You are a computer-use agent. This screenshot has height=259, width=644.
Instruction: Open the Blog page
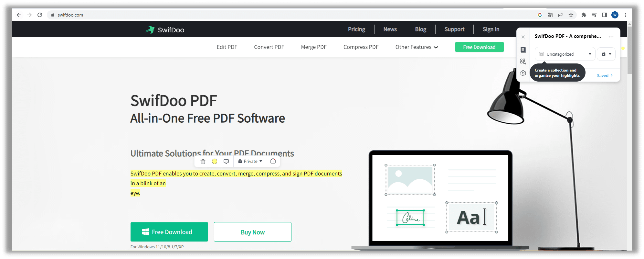click(x=420, y=29)
